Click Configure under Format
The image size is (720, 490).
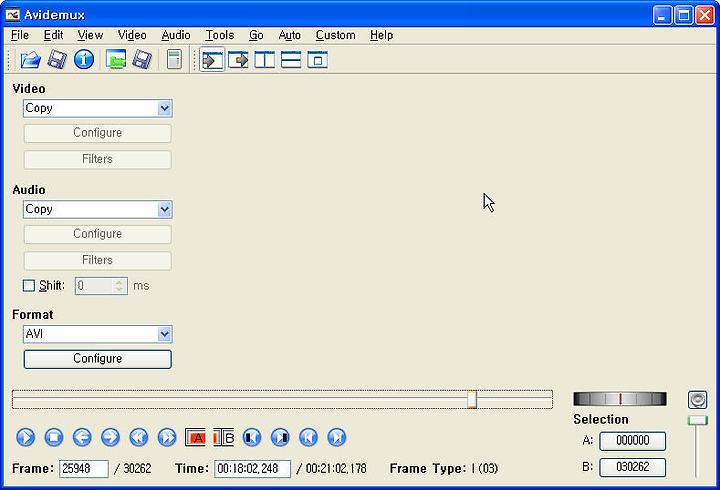(97, 359)
